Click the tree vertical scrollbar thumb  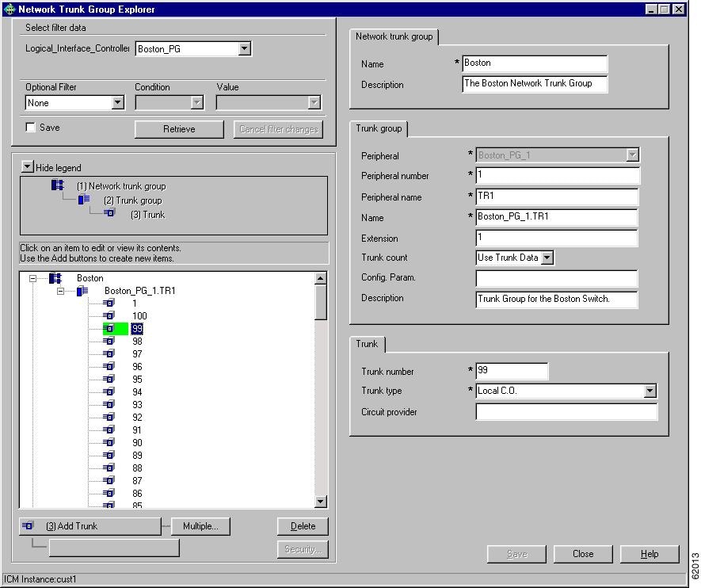click(321, 302)
